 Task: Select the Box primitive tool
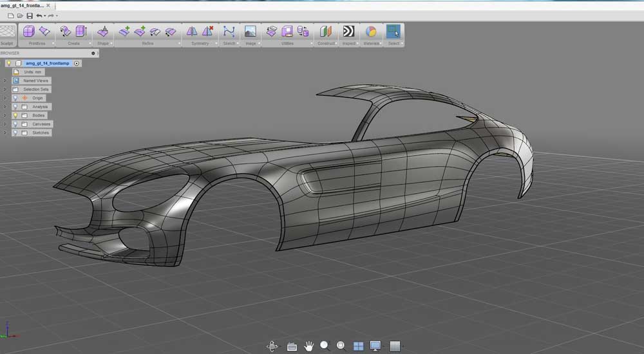point(29,31)
